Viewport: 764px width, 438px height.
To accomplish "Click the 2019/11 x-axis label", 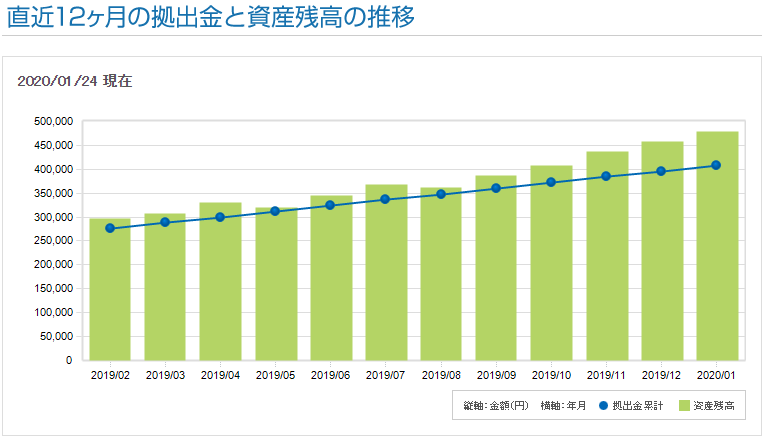I will pyautogui.click(x=606, y=375).
